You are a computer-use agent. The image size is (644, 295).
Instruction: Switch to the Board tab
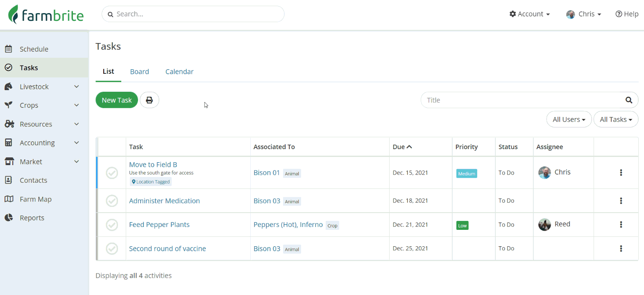click(x=139, y=72)
